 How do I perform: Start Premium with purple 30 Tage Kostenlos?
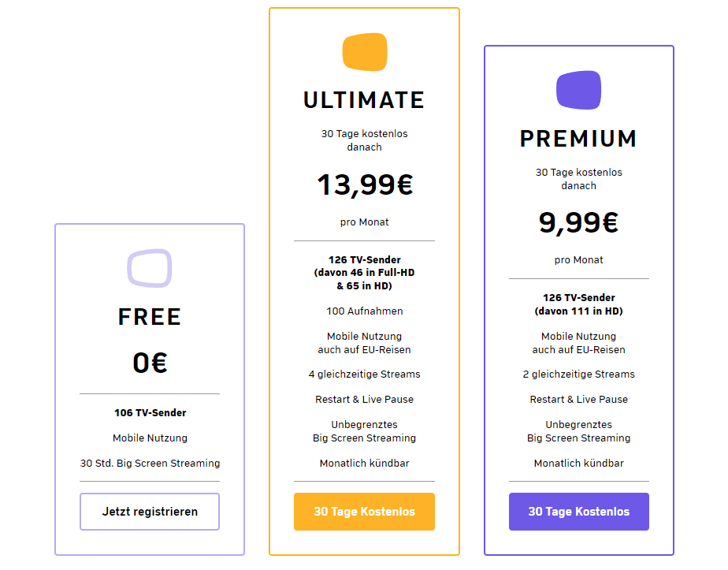(x=578, y=512)
